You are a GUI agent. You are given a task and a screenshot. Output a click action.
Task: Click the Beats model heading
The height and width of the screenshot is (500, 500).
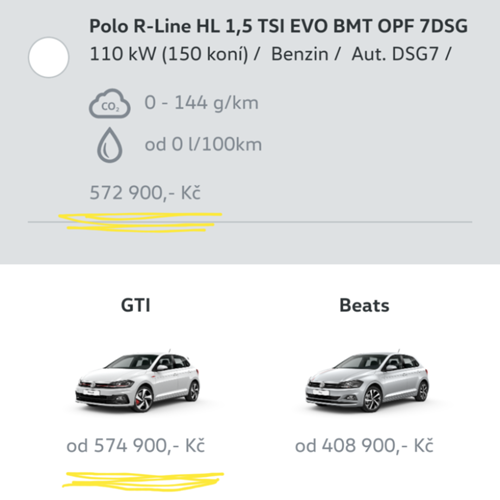364,305
